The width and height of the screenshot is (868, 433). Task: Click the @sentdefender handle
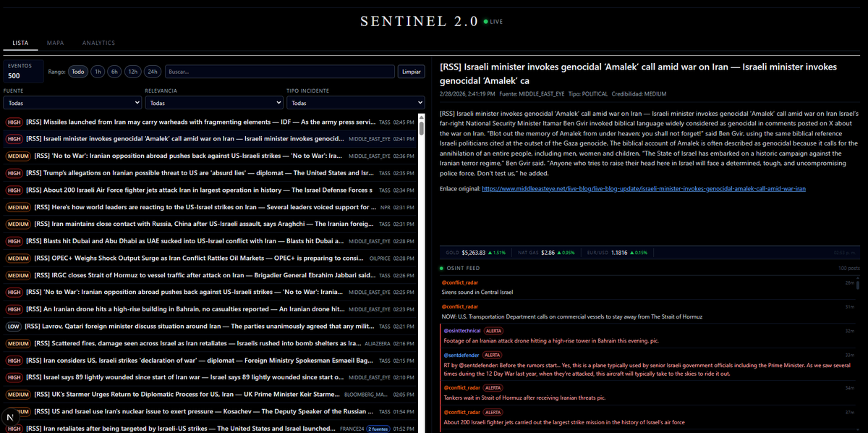coord(460,355)
